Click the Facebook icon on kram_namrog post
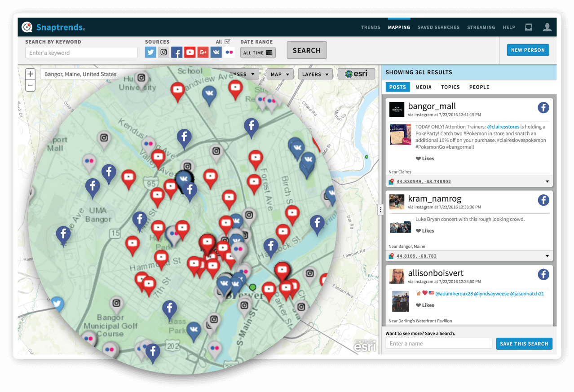574x392 pixels. 543,200
